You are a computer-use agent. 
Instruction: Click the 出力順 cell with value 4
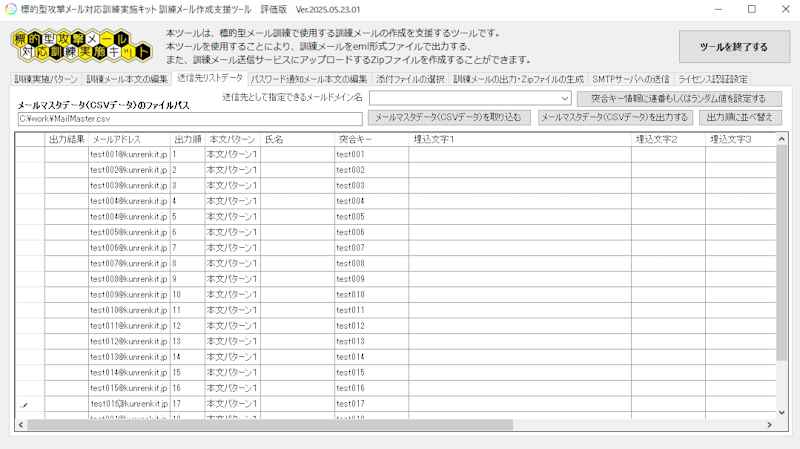tap(187, 202)
